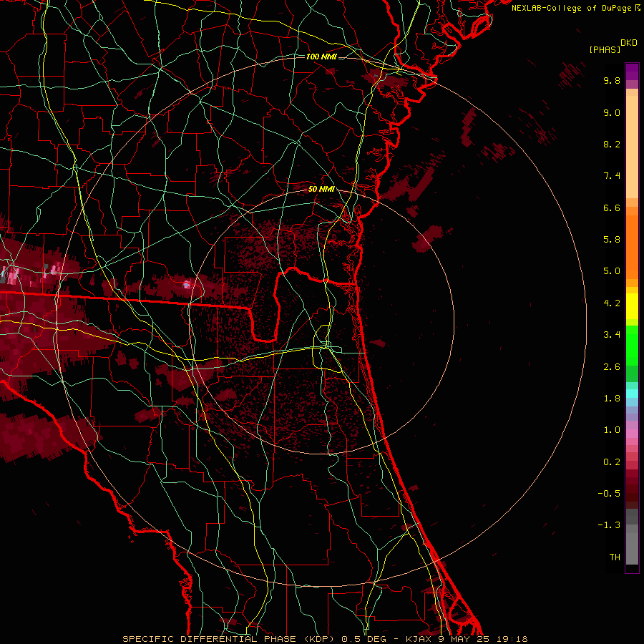The height and width of the screenshot is (644, 644).
Task: Click the purple top of the color bar
Action: click(632, 72)
